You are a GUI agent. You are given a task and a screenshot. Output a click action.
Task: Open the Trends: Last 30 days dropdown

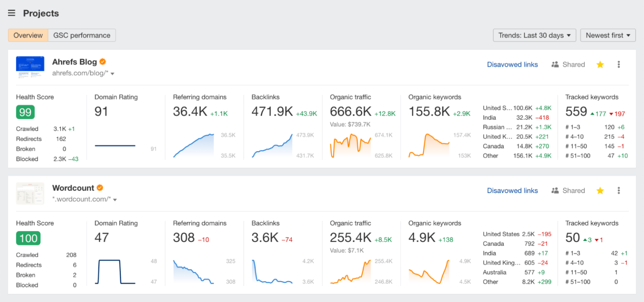pyautogui.click(x=534, y=35)
